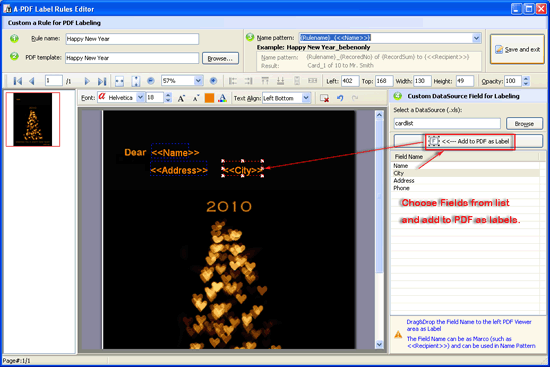Click the orange font color swatch
This screenshot has width=550, height=367.
pos(209,98)
